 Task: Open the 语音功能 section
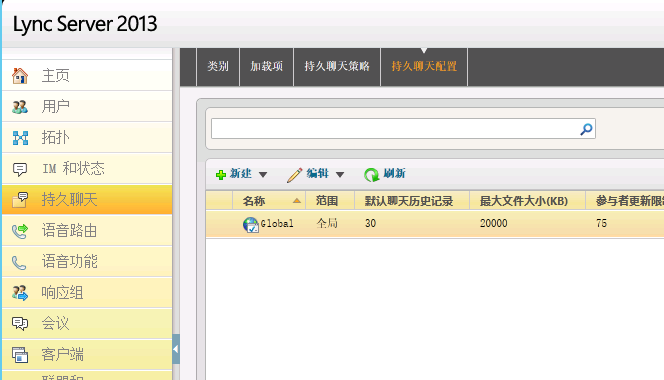click(87, 262)
